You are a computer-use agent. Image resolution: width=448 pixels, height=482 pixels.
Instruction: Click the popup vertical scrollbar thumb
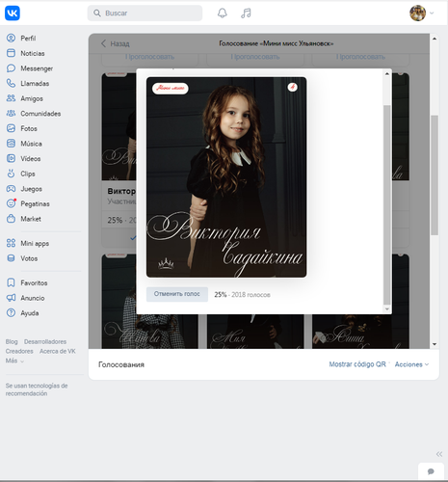[x=387, y=204]
